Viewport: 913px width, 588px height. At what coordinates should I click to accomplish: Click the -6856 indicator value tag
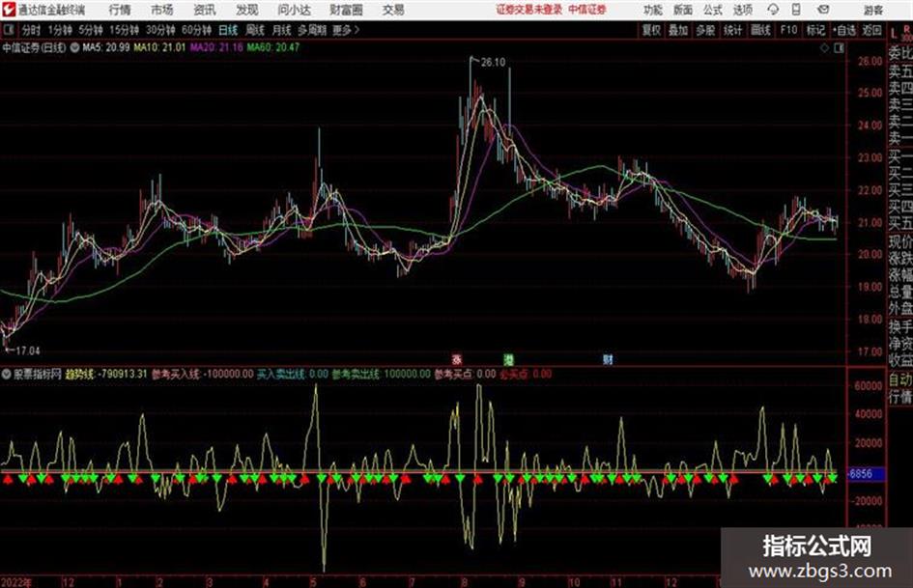pos(865,474)
